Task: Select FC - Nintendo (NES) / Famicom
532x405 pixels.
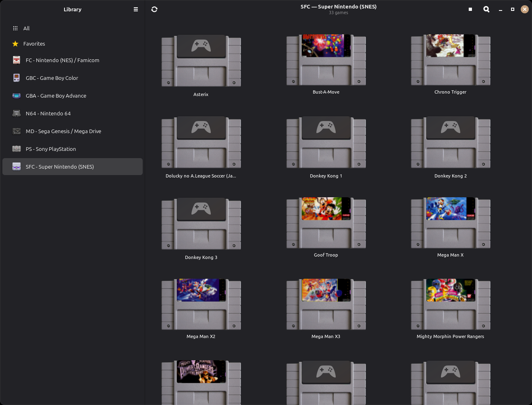Action: point(73,60)
